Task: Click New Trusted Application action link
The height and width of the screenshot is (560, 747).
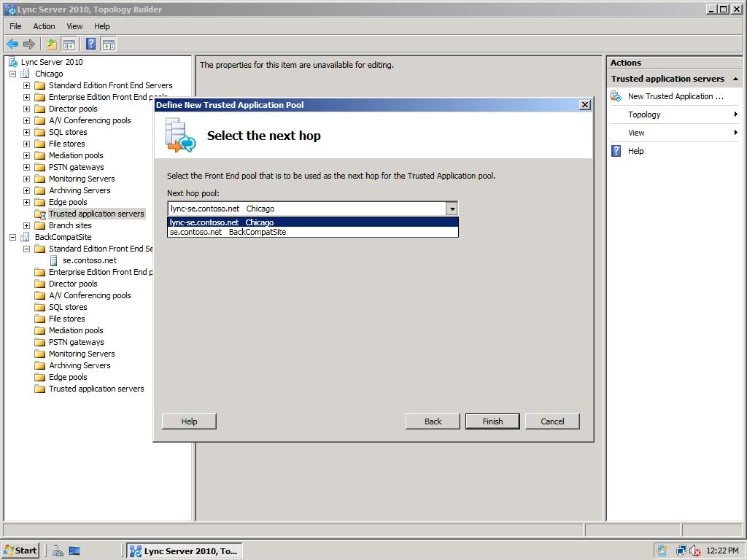Action: 676,96
